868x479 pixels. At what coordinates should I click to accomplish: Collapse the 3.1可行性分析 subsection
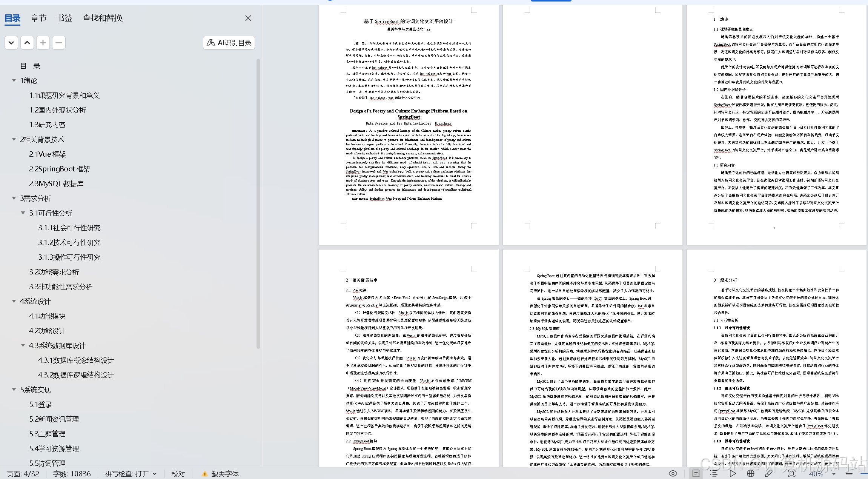[x=23, y=213]
